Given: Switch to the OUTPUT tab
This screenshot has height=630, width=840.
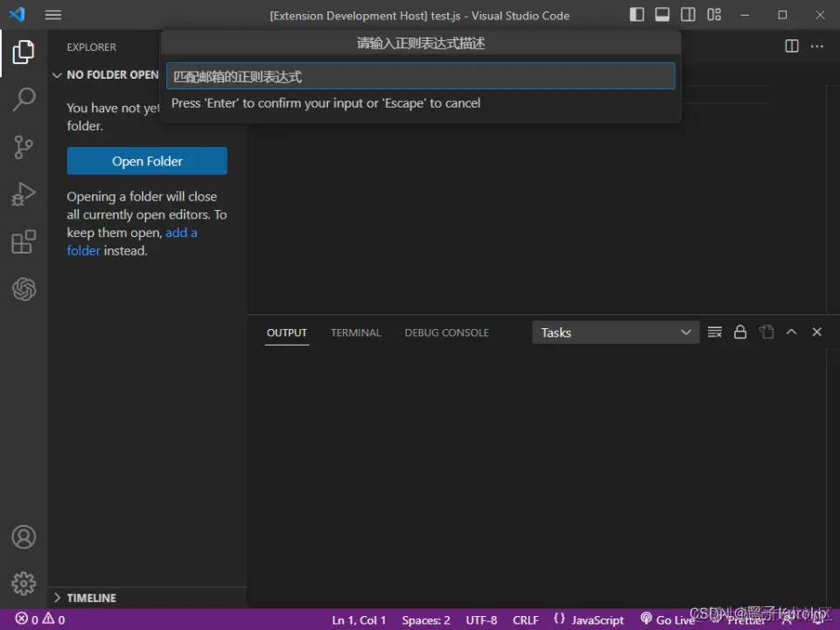Looking at the screenshot, I should [287, 332].
